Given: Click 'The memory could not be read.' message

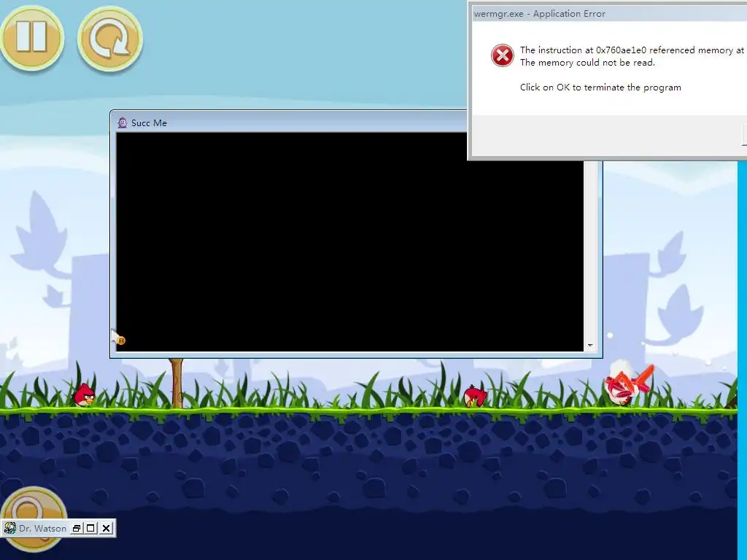Looking at the screenshot, I should pyautogui.click(x=587, y=63).
